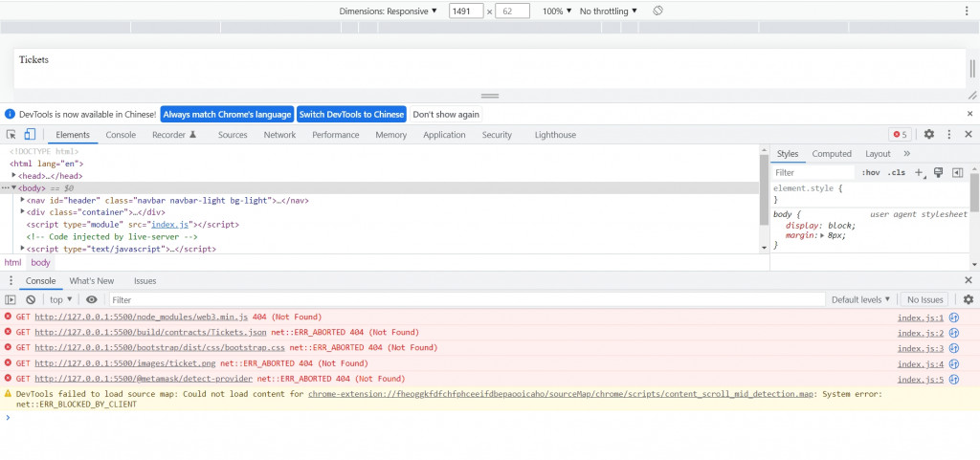
Task: Show the console sidebar icon
Action: coord(11,299)
